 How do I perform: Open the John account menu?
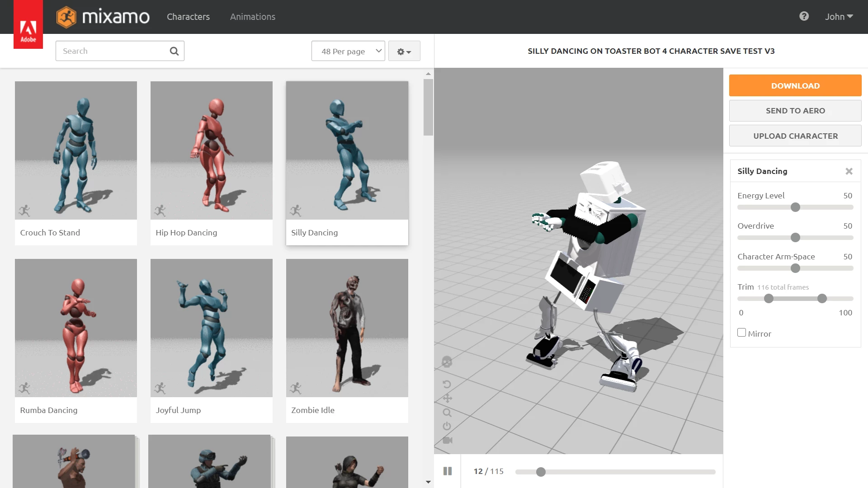839,17
